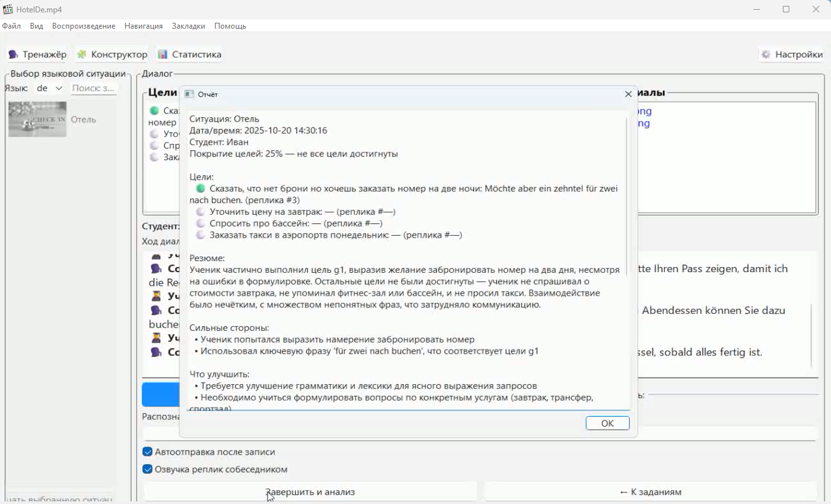This screenshot has width=831, height=504.
Task: Click the Завершить и анализ button
Action: [310, 492]
